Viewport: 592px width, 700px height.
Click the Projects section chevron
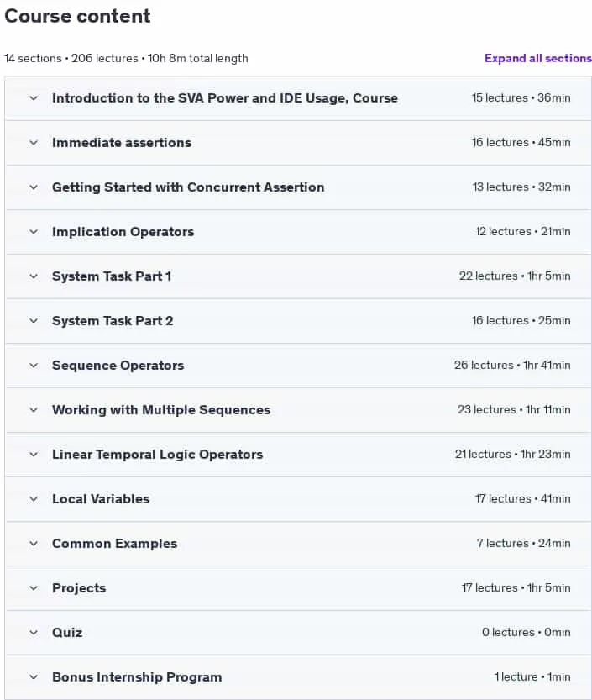tap(34, 588)
